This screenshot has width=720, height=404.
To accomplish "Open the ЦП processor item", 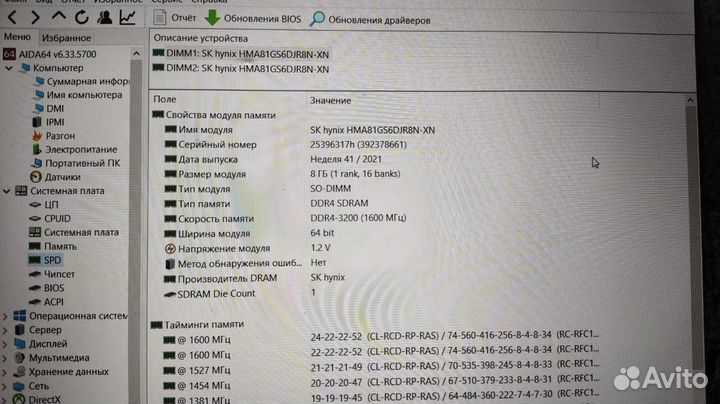I will (44, 205).
